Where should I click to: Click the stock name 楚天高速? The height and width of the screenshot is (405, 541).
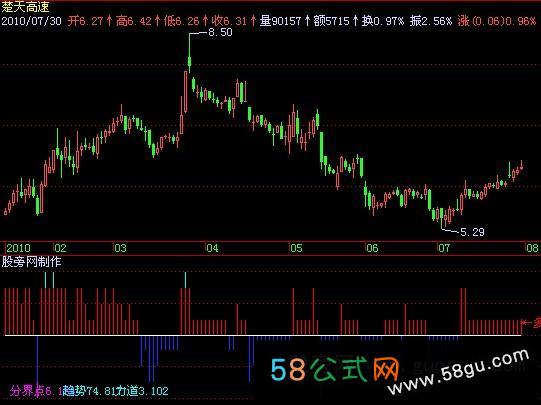[x=25, y=7]
